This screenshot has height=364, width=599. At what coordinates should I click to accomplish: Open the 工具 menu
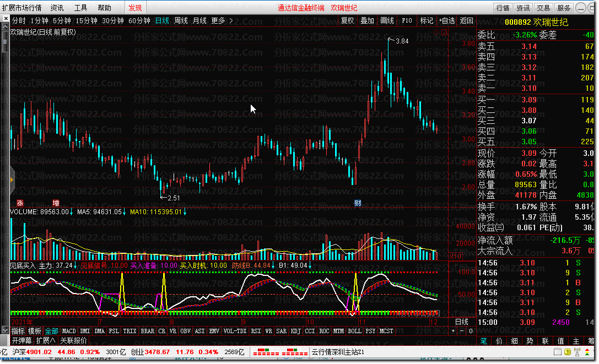80,8
